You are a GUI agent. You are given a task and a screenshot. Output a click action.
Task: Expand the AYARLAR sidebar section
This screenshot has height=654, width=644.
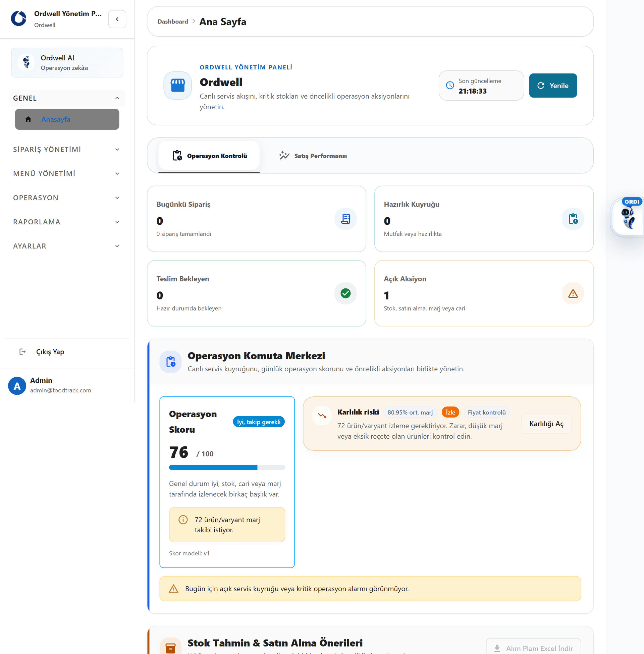click(x=67, y=246)
